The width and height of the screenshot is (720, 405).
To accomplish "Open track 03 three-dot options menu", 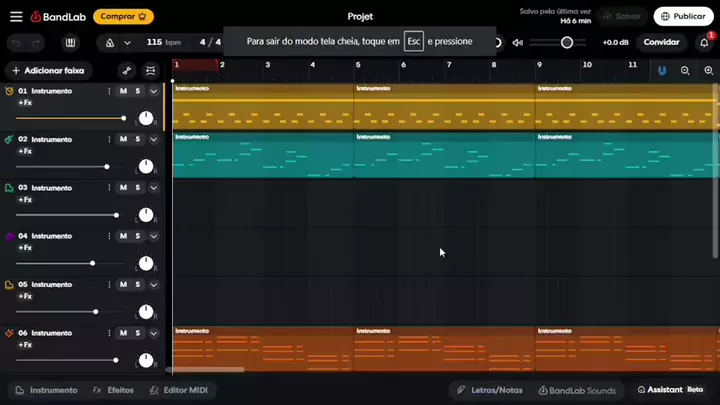I will [x=109, y=188].
